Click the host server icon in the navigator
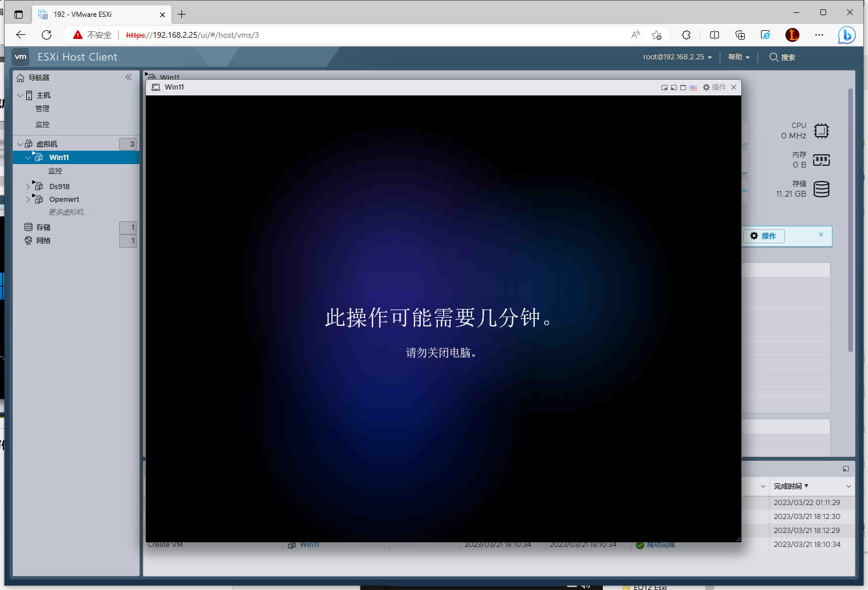Image resolution: width=868 pixels, height=590 pixels. (x=29, y=95)
